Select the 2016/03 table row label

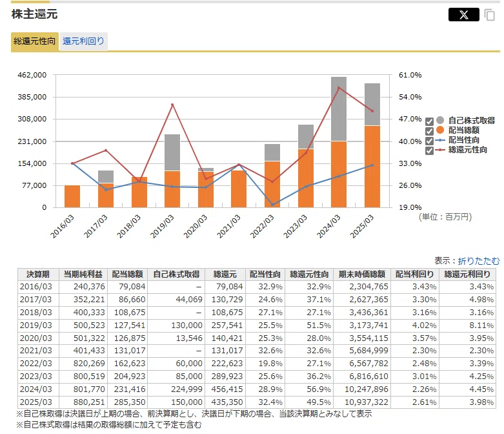pyautogui.click(x=35, y=287)
